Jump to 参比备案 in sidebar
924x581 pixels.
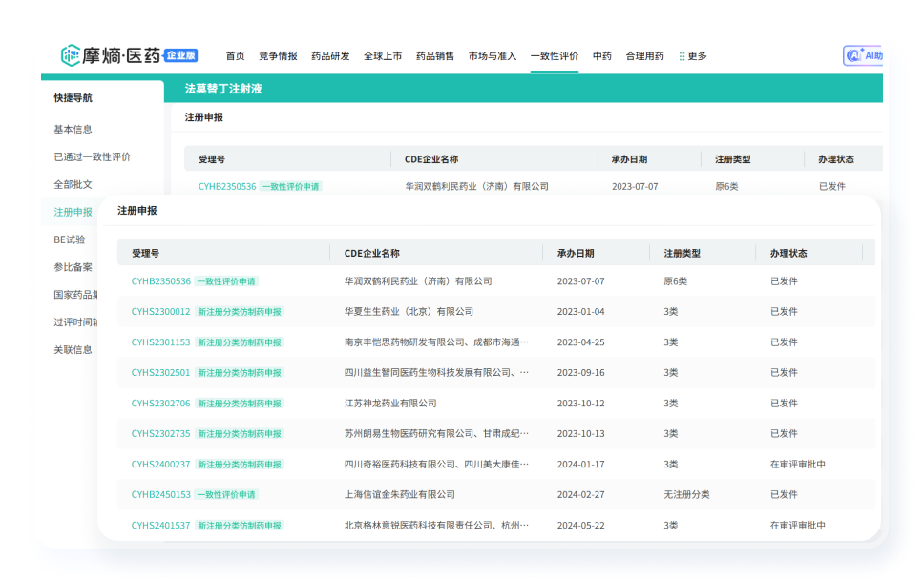point(73,267)
